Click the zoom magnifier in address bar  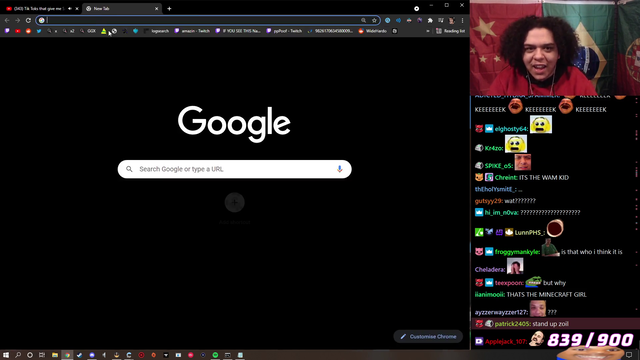pyautogui.click(x=363, y=20)
